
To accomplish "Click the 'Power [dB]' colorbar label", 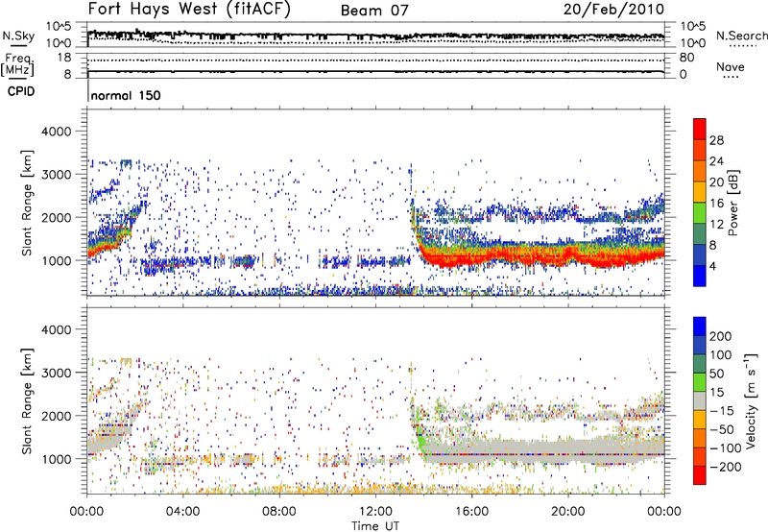I will point(732,203).
